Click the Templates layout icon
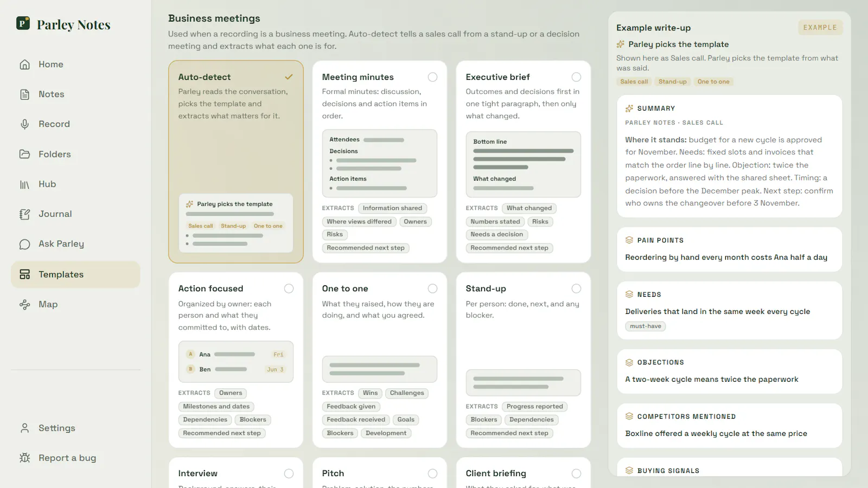 (25, 274)
